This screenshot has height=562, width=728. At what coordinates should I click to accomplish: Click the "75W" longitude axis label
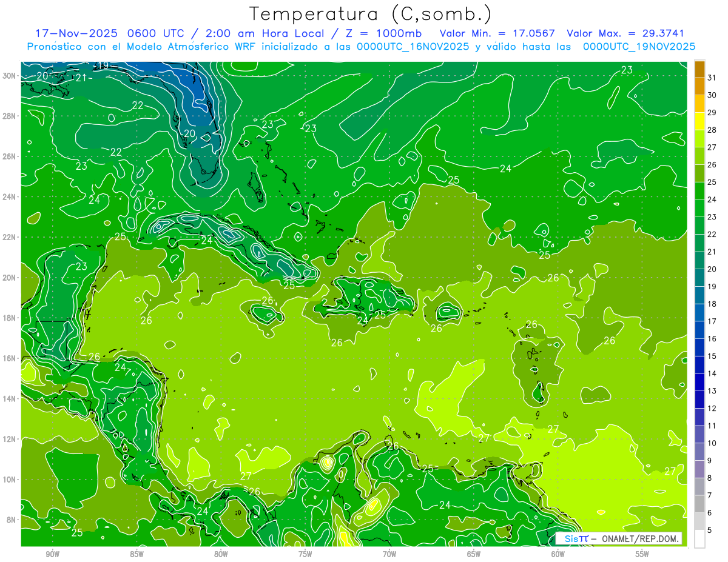pyautogui.click(x=305, y=554)
